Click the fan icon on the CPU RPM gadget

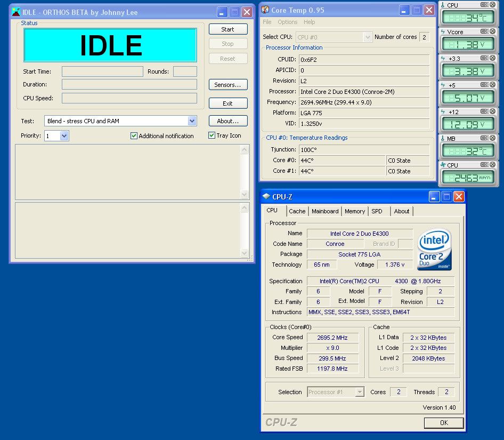point(443,165)
